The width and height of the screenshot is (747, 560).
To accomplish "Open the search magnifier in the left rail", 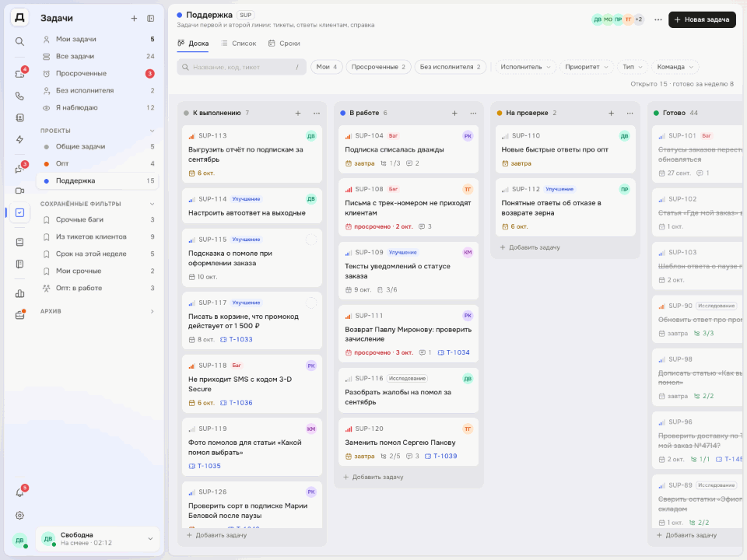I will coord(19,41).
